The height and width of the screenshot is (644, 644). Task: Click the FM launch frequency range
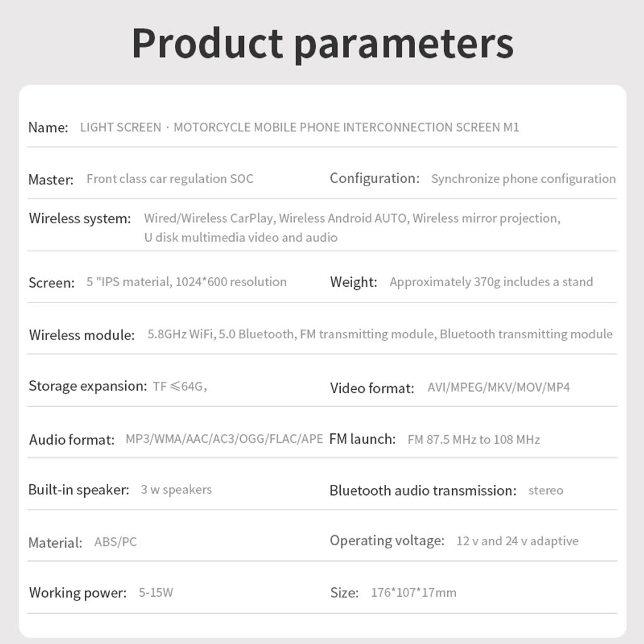474,440
